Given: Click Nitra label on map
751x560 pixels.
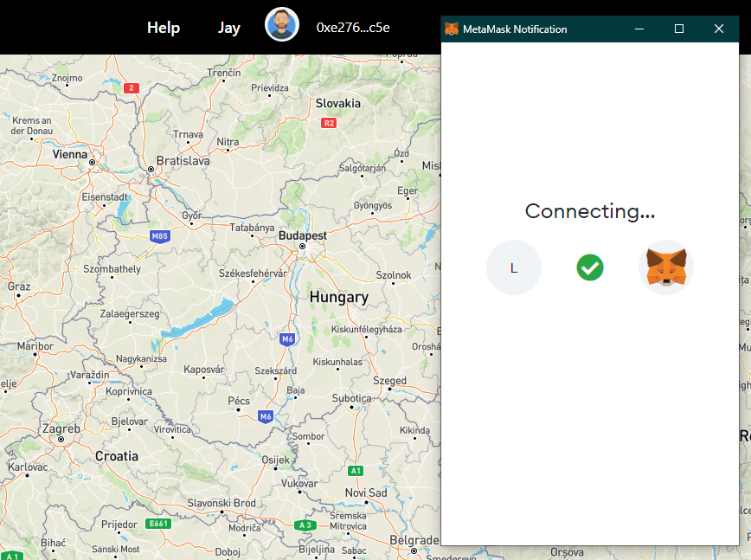Looking at the screenshot, I should pos(228,142).
